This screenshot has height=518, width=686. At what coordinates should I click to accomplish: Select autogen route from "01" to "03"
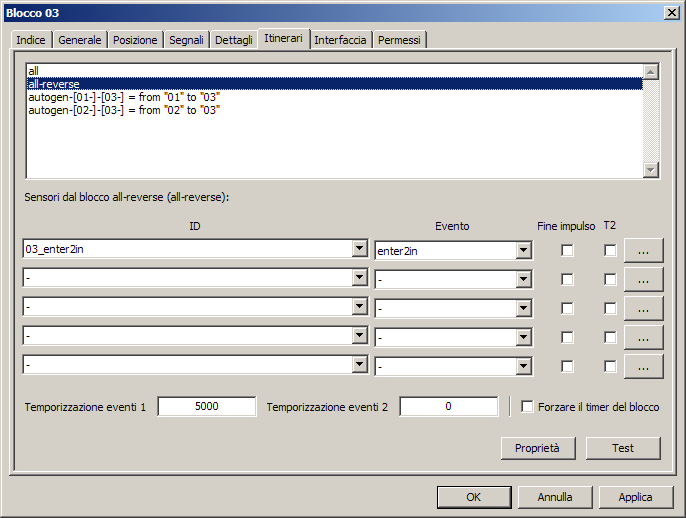124,97
